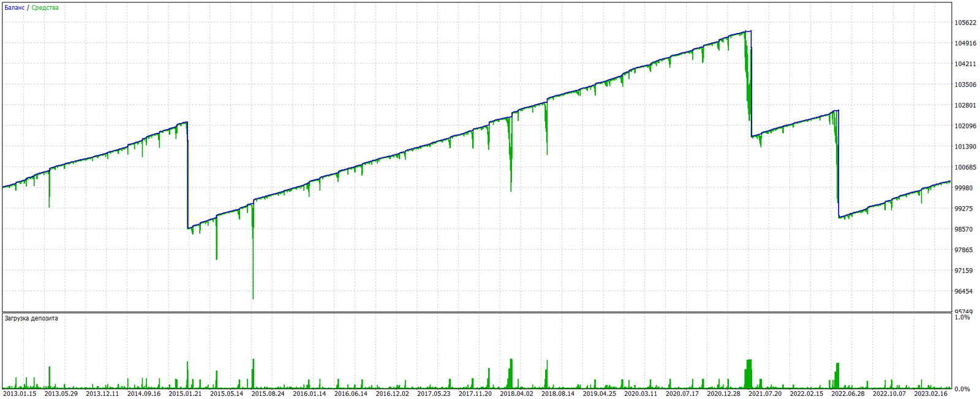Click the 2023.02.16 date label
The width and height of the screenshot is (980, 399).
pyautogui.click(x=931, y=393)
